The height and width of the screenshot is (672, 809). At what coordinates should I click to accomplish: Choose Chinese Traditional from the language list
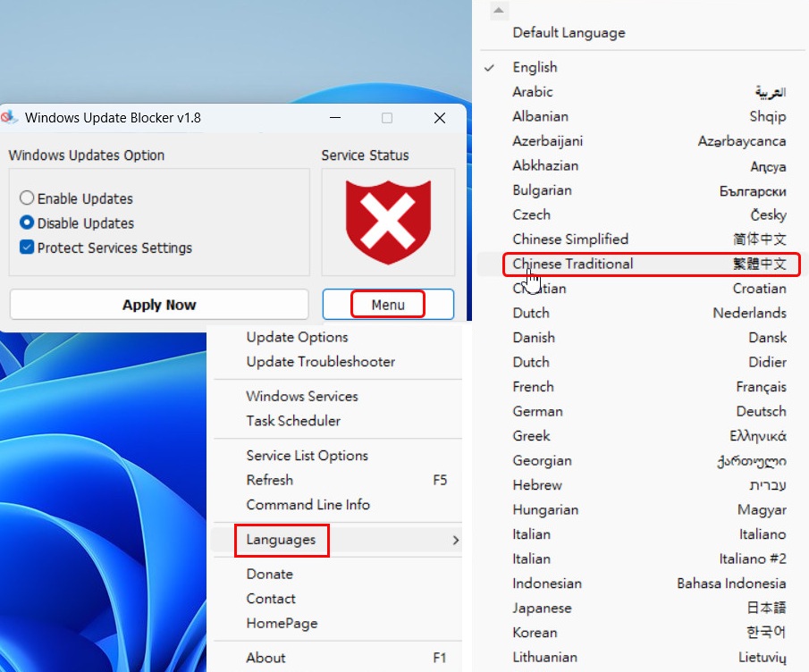click(x=572, y=264)
